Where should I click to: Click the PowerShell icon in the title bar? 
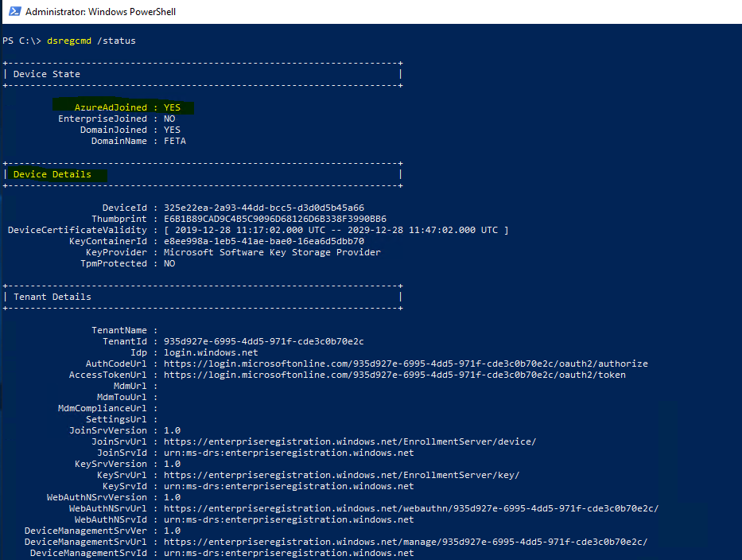(x=14, y=11)
